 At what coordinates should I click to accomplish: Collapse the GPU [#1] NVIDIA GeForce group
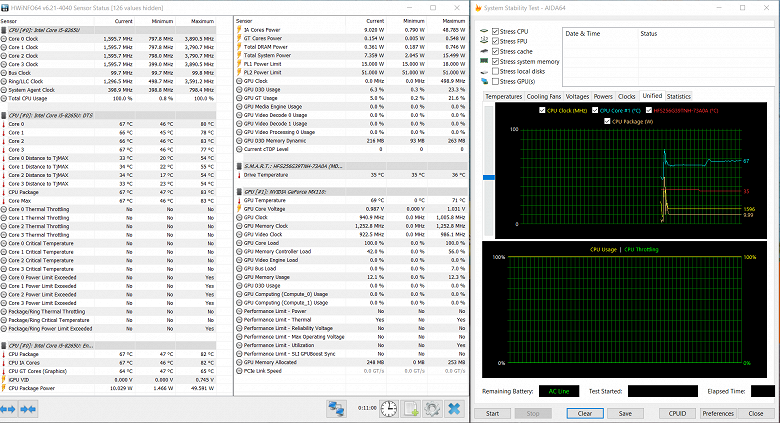pyautogui.click(x=285, y=192)
